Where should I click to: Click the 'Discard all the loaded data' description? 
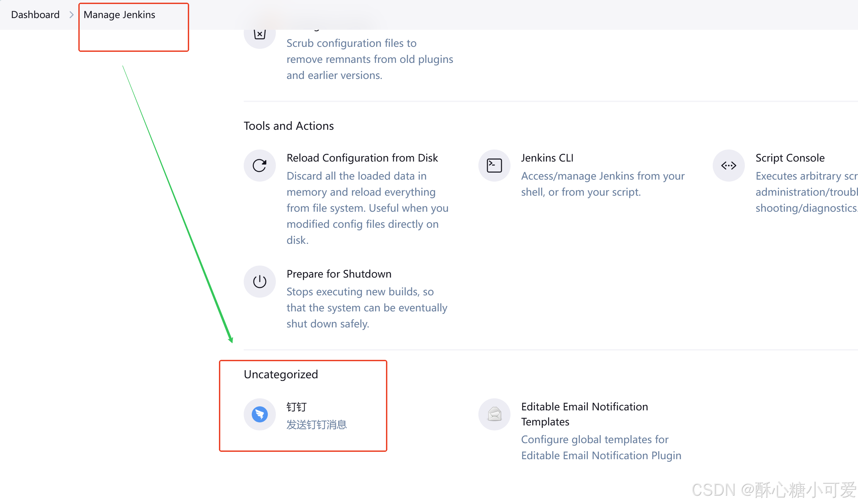[367, 208]
